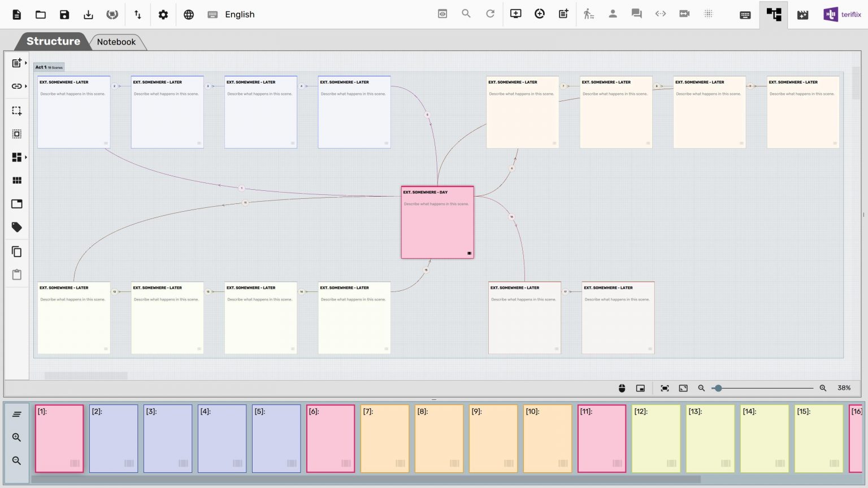Open the English language selector

tap(240, 14)
